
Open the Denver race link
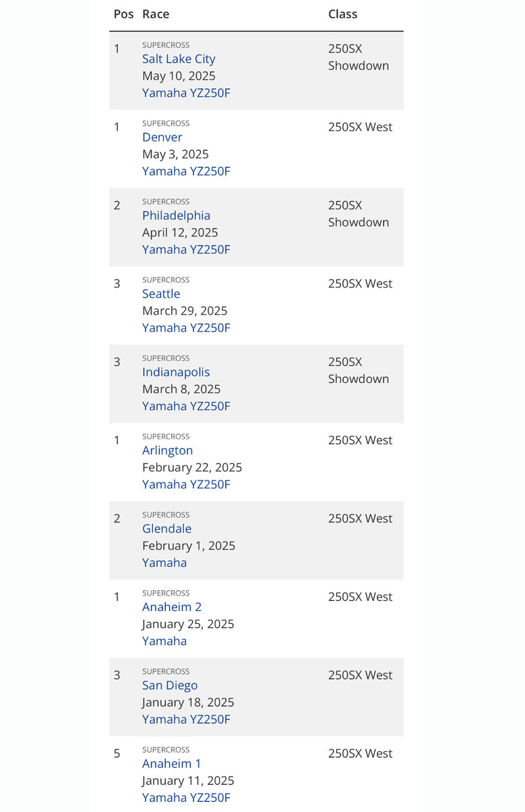(162, 137)
